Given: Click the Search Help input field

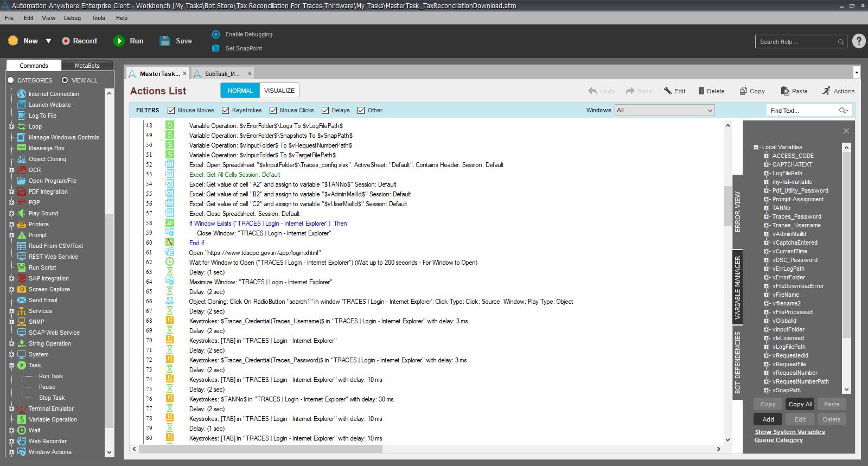Looking at the screenshot, I should (797, 42).
